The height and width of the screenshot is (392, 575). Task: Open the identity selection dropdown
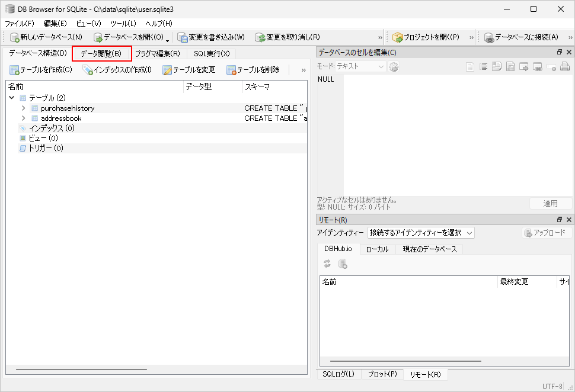[x=421, y=233]
